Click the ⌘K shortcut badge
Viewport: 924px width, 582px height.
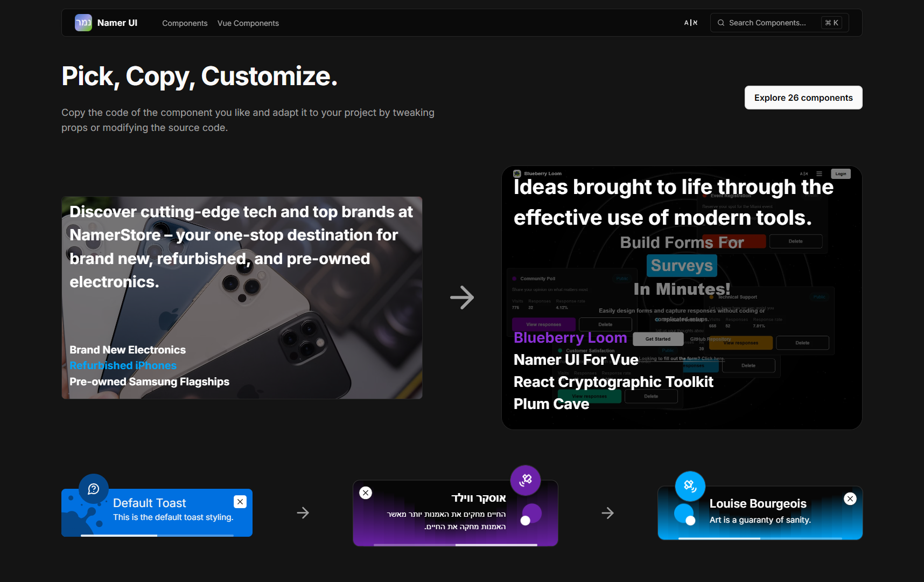(x=831, y=23)
